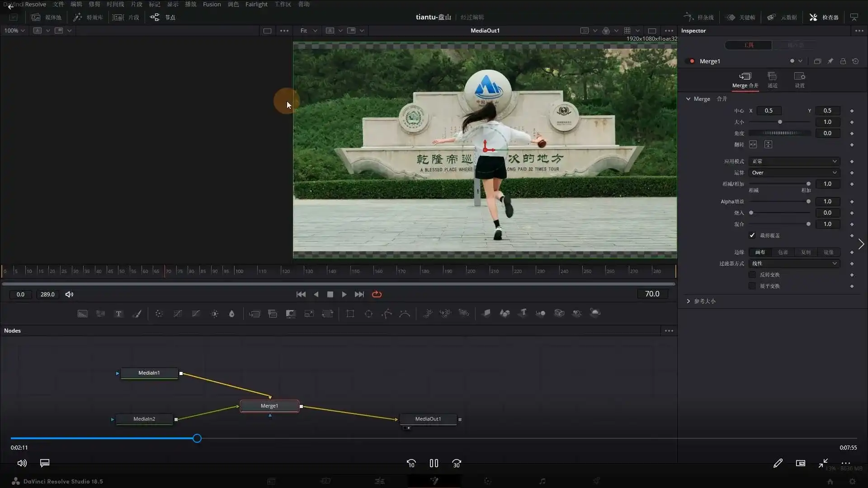The height and width of the screenshot is (488, 868).
Task: Add a Merge node from toolbar
Action: pyautogui.click(x=255, y=314)
